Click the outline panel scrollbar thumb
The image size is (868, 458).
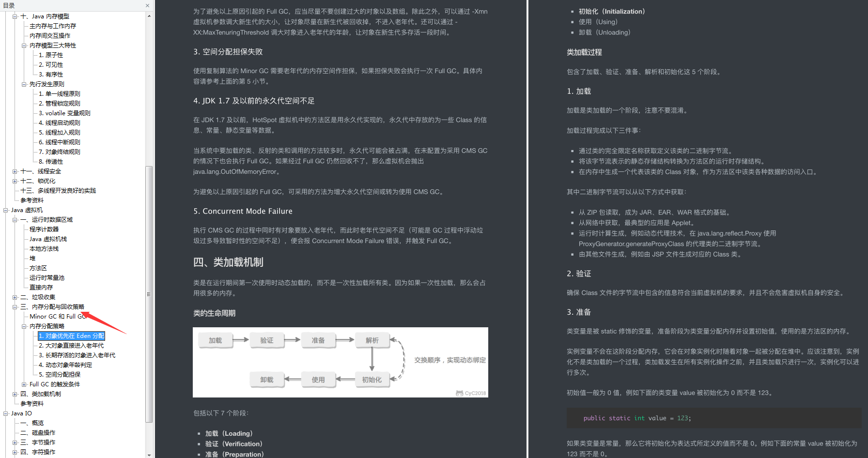149,294
